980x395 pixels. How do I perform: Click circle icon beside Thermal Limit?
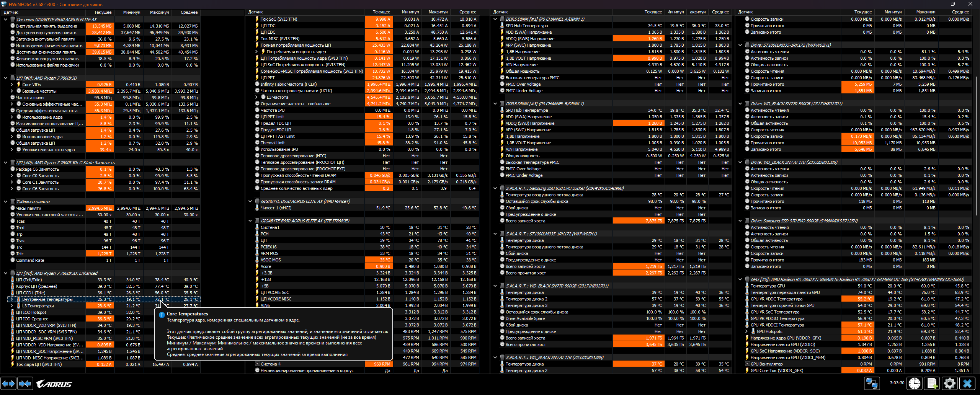click(x=257, y=143)
